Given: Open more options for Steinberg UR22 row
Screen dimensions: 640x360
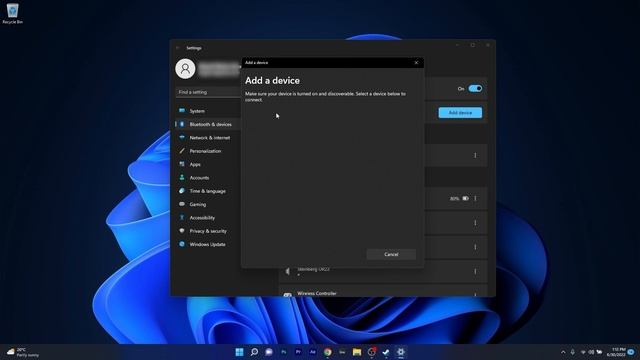Looking at the screenshot, I should coord(475,271).
